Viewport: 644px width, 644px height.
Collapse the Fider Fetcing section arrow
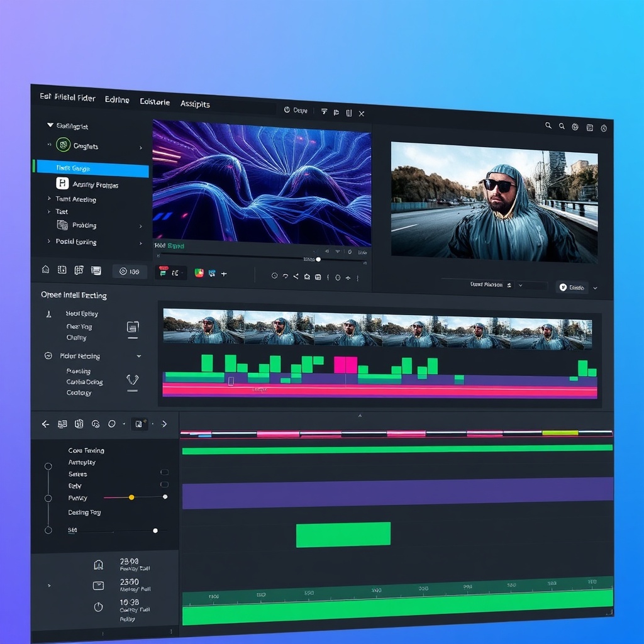click(x=139, y=356)
